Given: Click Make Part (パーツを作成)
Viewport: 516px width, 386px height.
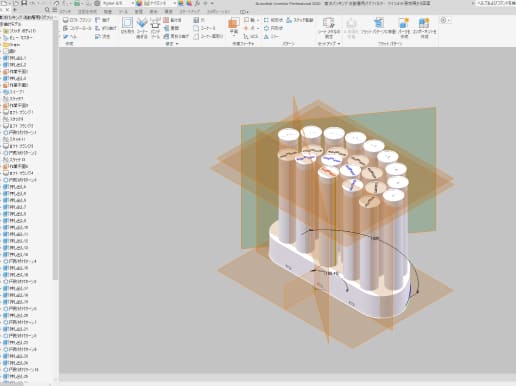Looking at the screenshot, I should tap(404, 28).
